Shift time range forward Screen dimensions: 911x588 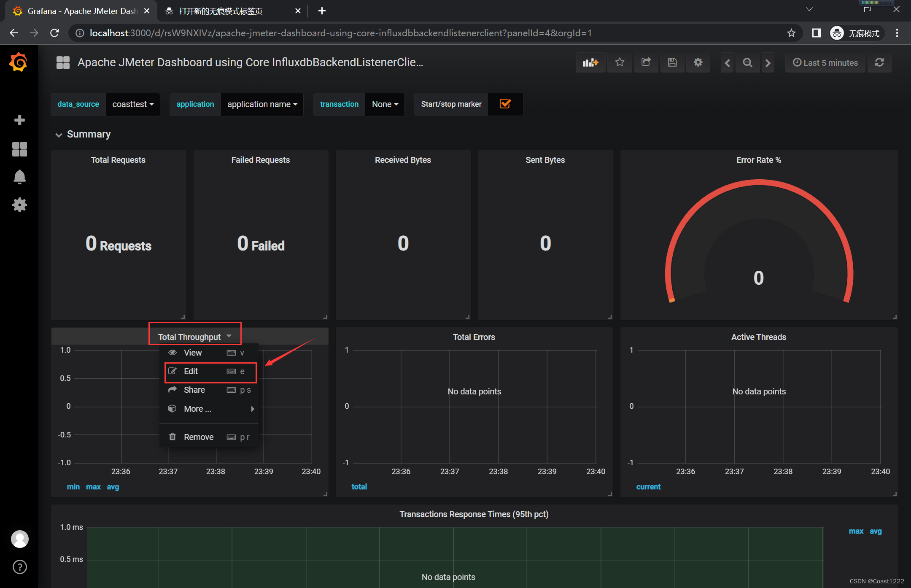click(x=768, y=63)
